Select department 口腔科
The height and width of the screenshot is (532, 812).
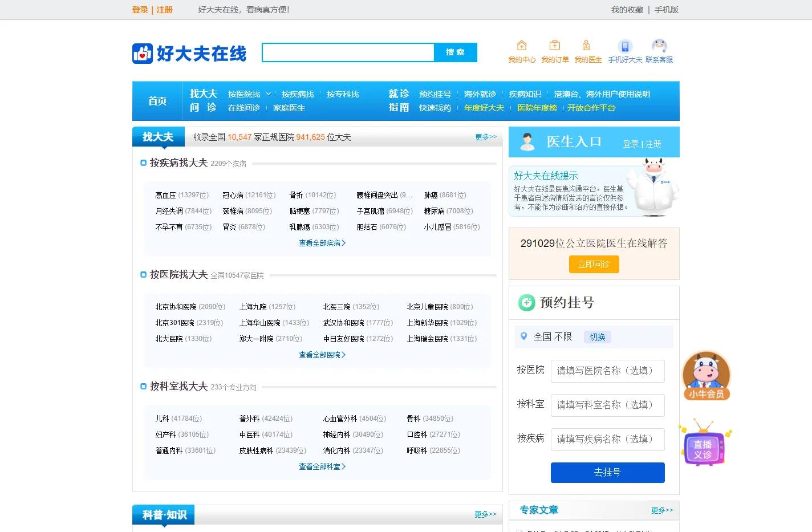[x=417, y=434]
